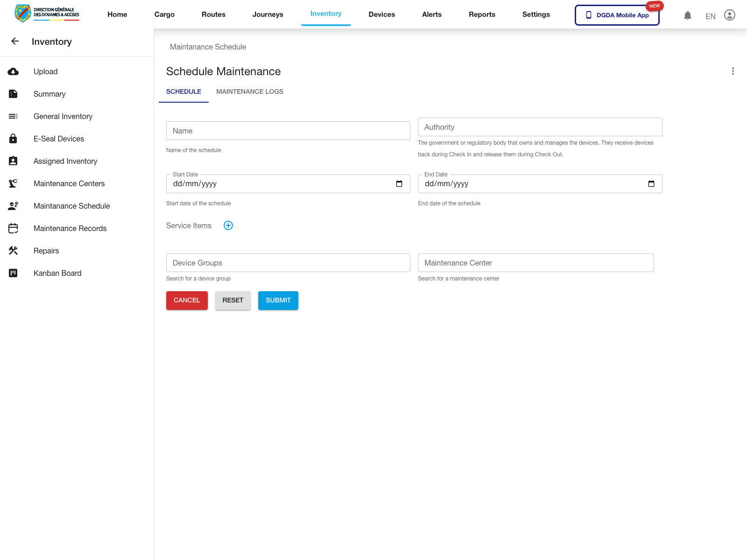Open the Upload cloud icon in sidebar
This screenshot has width=747, height=560.
(13, 71)
